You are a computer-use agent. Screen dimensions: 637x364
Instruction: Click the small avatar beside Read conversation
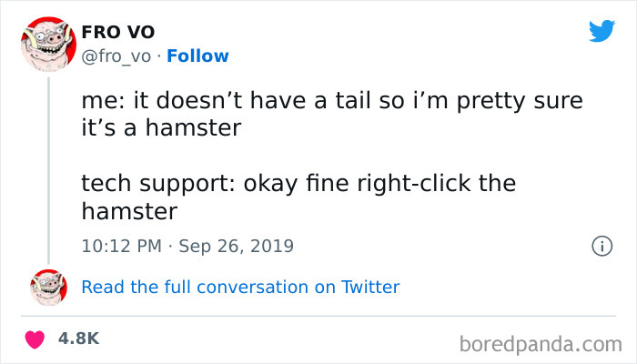pos(48,288)
